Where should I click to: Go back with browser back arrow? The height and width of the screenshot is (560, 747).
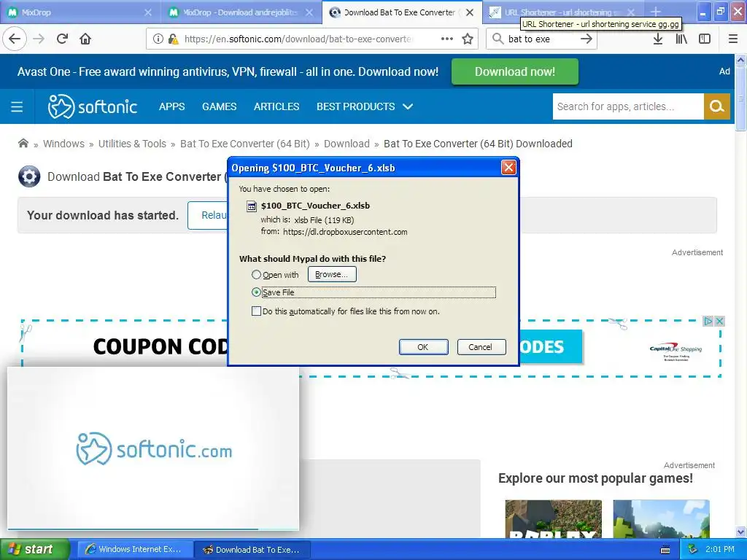(x=15, y=39)
